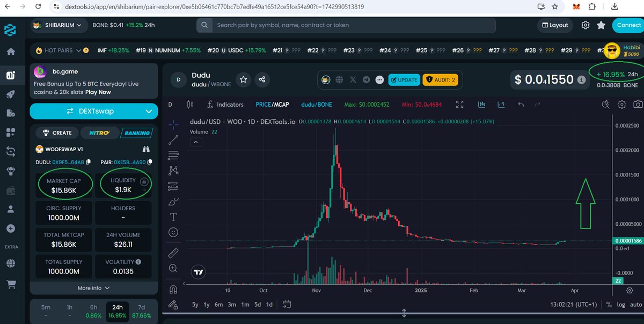Open the Pair Explorer chart sidebar icon

tap(10, 75)
